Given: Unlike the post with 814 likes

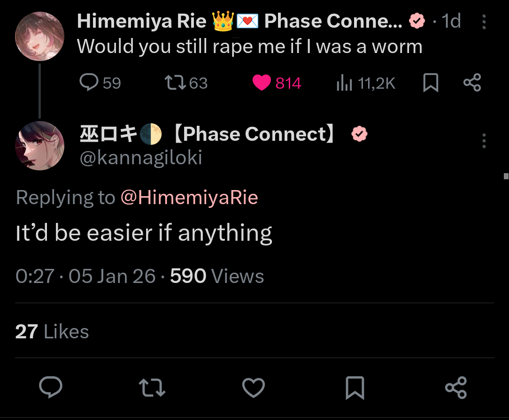Looking at the screenshot, I should 277,83.
